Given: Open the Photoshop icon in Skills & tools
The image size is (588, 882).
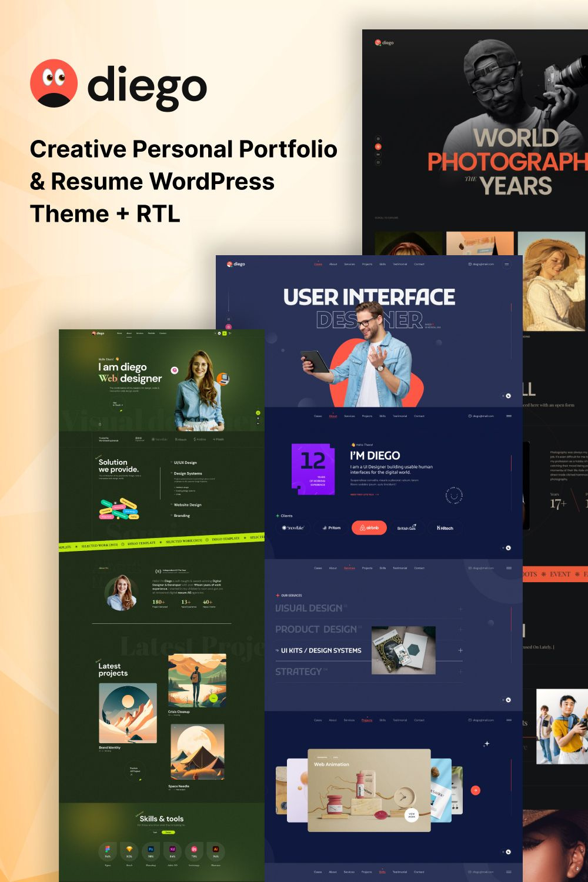Looking at the screenshot, I should pos(152,848).
